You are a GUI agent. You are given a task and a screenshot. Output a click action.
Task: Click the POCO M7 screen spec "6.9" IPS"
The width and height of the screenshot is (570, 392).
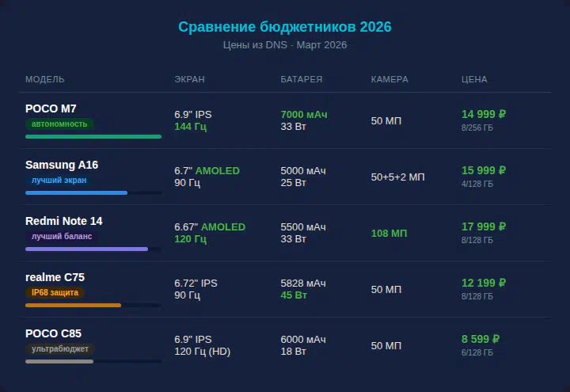point(193,115)
